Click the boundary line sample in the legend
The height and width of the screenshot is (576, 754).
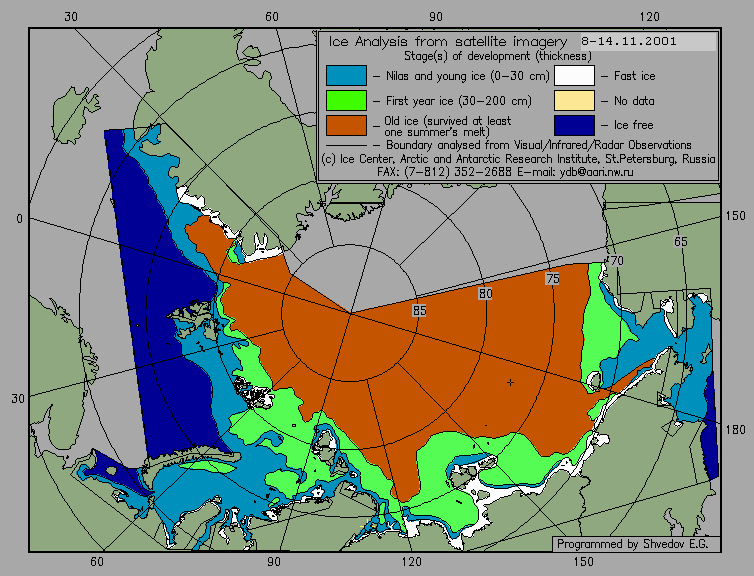[x=346, y=145]
